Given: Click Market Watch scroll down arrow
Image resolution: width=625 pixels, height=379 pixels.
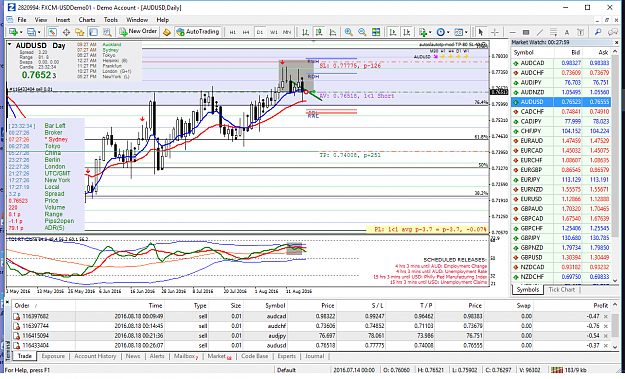Looking at the screenshot, I should [x=615, y=280].
